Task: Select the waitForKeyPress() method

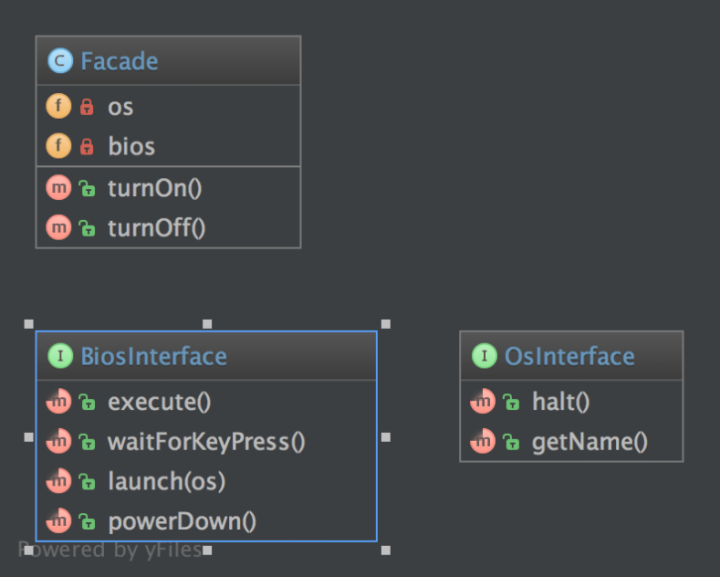Action: click(x=206, y=441)
